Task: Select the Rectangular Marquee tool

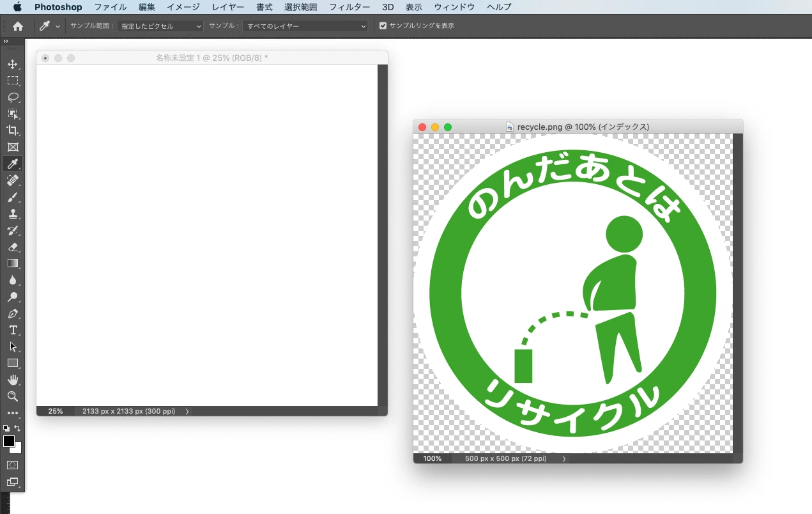Action: pos(13,81)
